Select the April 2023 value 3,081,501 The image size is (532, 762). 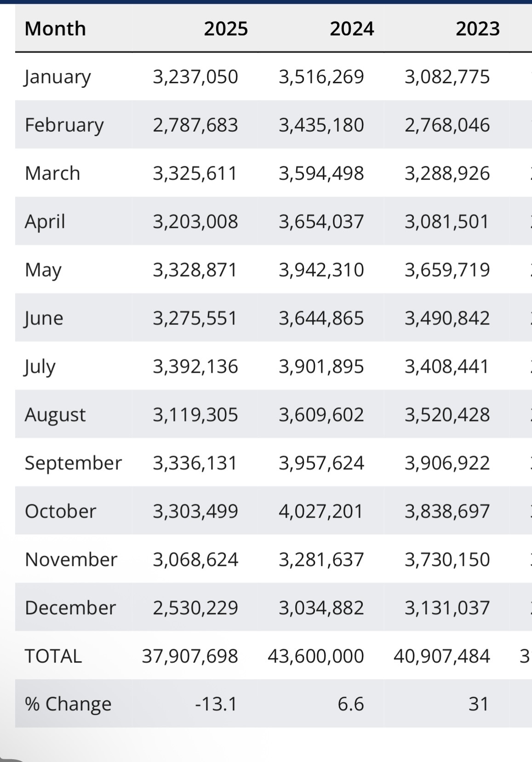tap(447, 222)
